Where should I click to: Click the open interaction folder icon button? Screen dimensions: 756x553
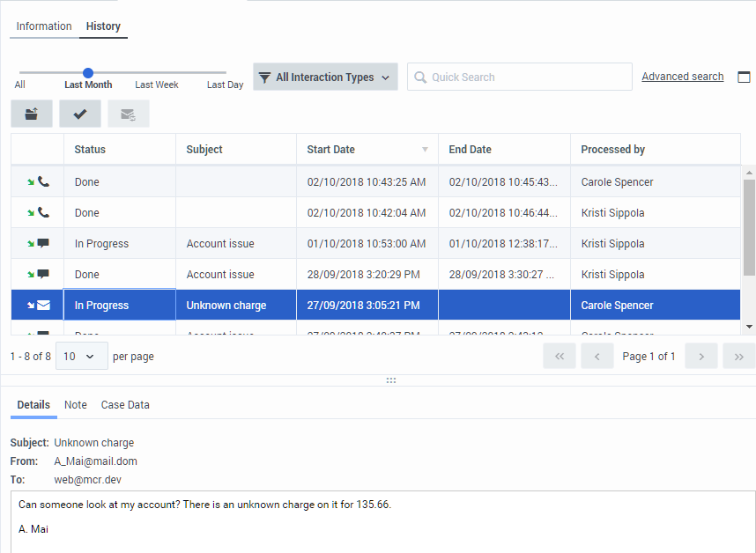[x=32, y=114]
